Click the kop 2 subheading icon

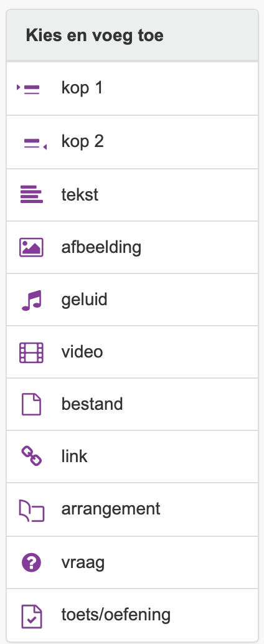tap(35, 143)
